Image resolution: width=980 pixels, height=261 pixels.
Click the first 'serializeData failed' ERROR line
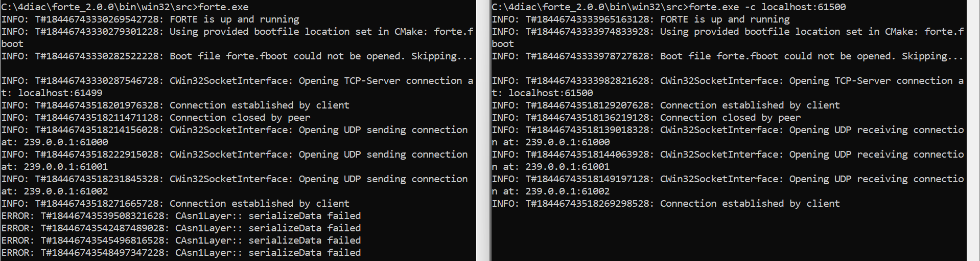[x=181, y=216]
